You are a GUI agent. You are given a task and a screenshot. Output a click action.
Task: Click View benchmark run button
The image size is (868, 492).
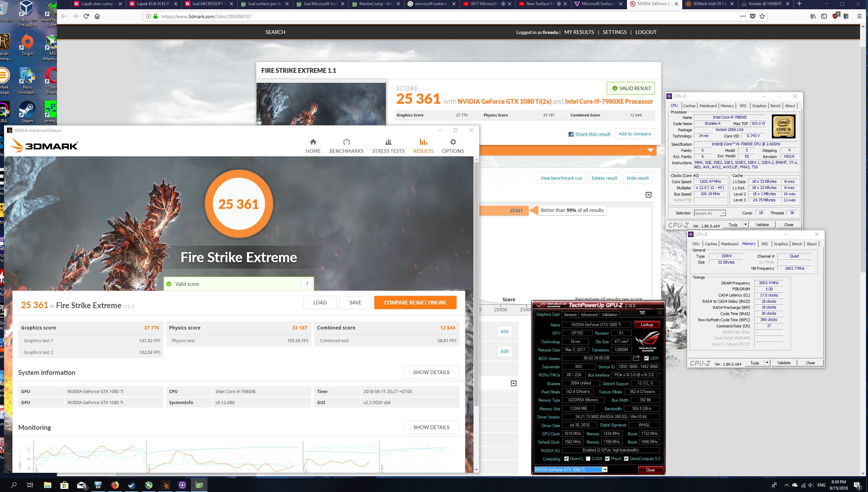click(561, 178)
